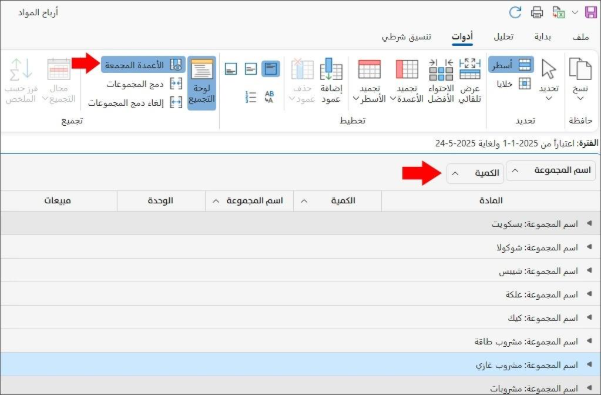Select bottom panel layout icon
This screenshot has height=395, width=601.
tap(231, 69)
